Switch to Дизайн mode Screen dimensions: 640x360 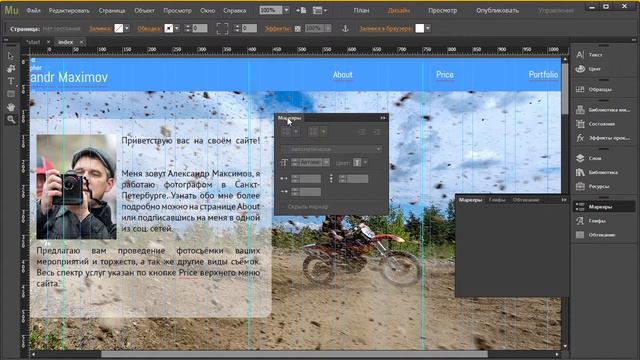(399, 11)
